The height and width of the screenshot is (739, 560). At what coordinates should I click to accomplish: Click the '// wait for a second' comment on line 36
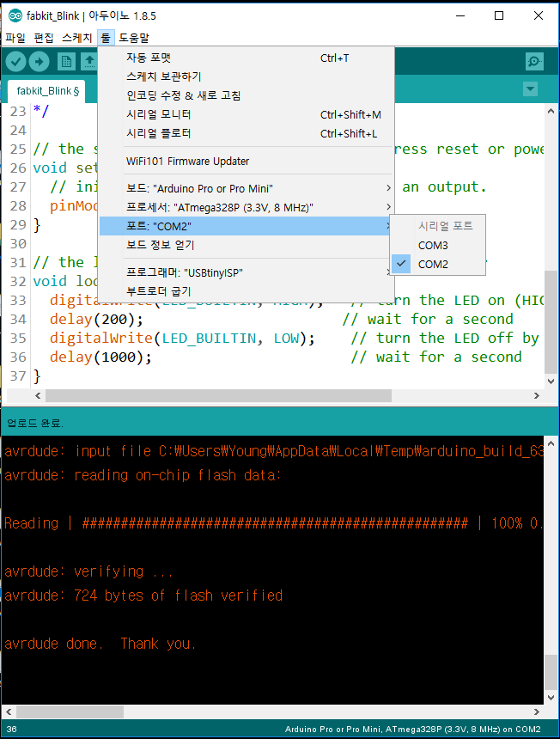click(436, 357)
